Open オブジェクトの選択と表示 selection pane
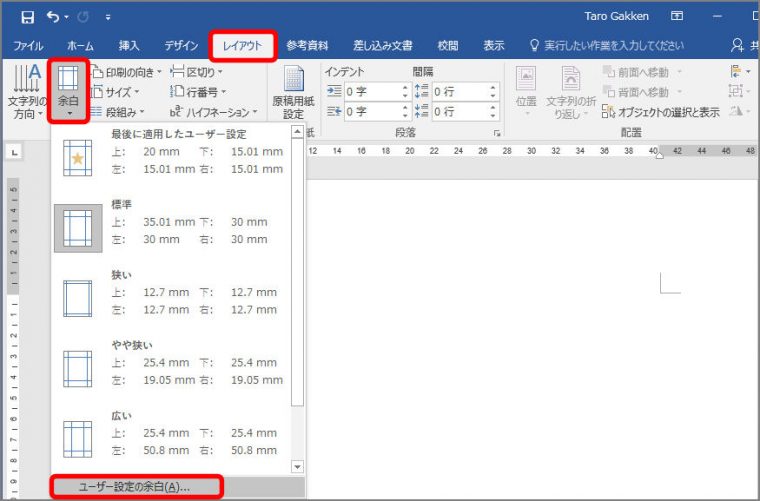 coord(661,112)
